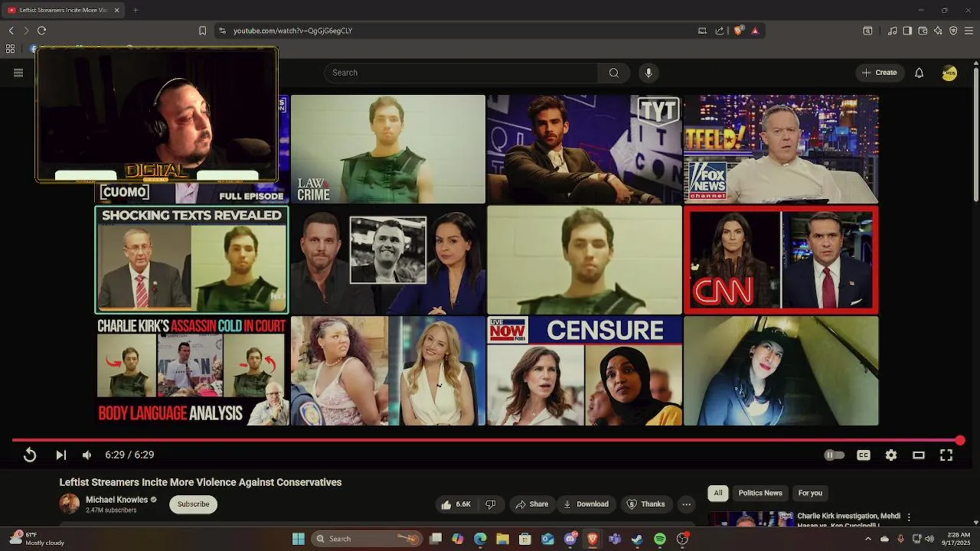Open more actions ellipsis menu
The image size is (980, 551).
[x=687, y=504]
